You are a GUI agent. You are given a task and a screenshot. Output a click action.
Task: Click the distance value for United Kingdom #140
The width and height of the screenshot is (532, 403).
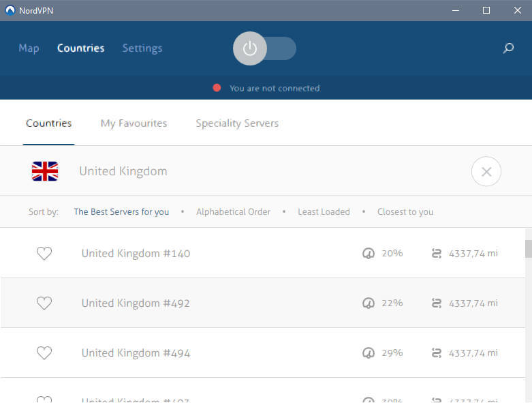473,254
